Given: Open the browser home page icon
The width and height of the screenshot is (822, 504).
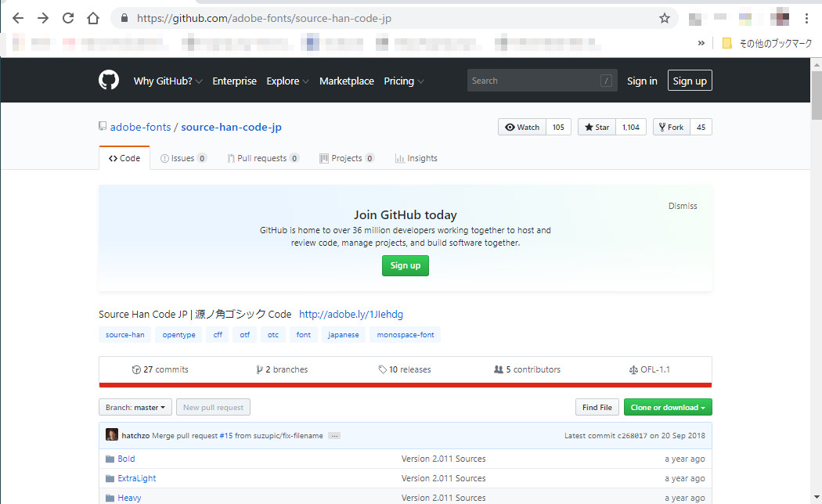Looking at the screenshot, I should click(93, 18).
